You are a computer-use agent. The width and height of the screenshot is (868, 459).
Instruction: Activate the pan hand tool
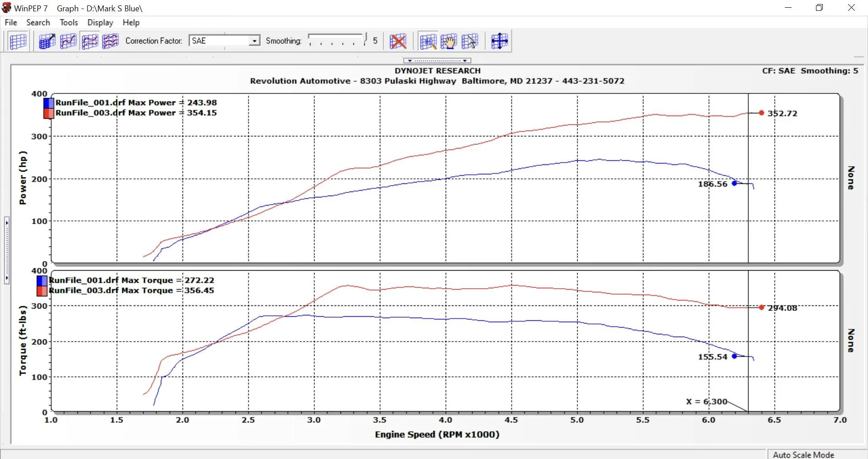tap(448, 41)
